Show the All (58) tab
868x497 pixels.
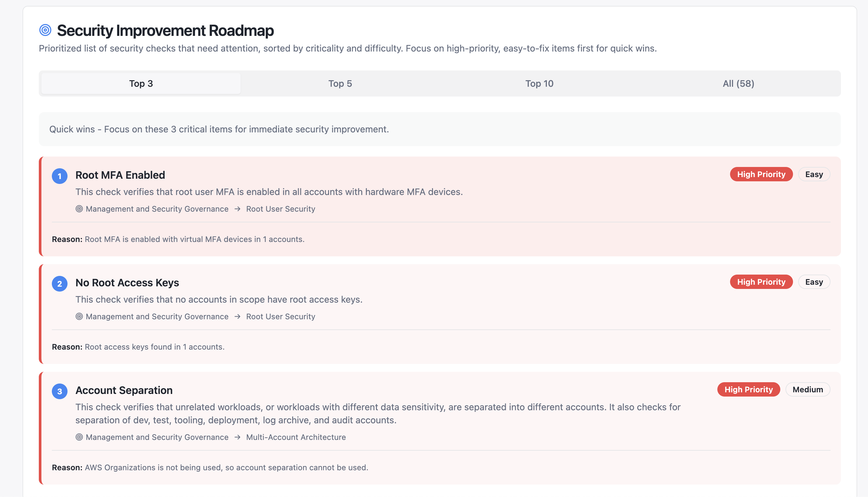coord(738,83)
